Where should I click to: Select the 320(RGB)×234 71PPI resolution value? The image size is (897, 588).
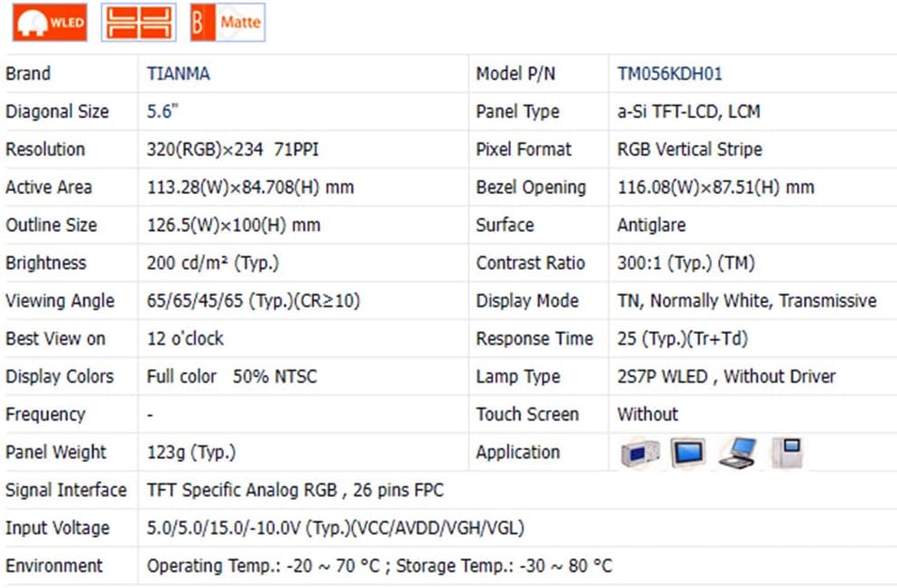(x=232, y=149)
